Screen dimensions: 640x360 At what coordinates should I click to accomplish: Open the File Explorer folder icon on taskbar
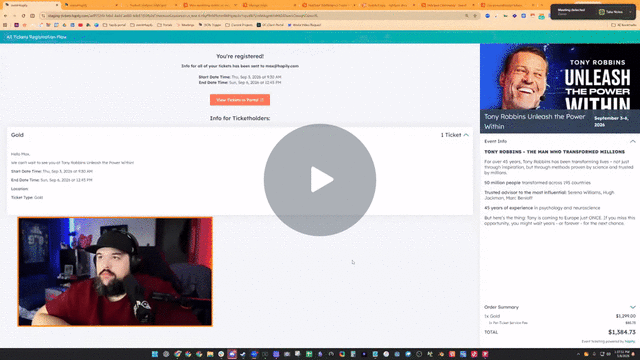click(210, 354)
